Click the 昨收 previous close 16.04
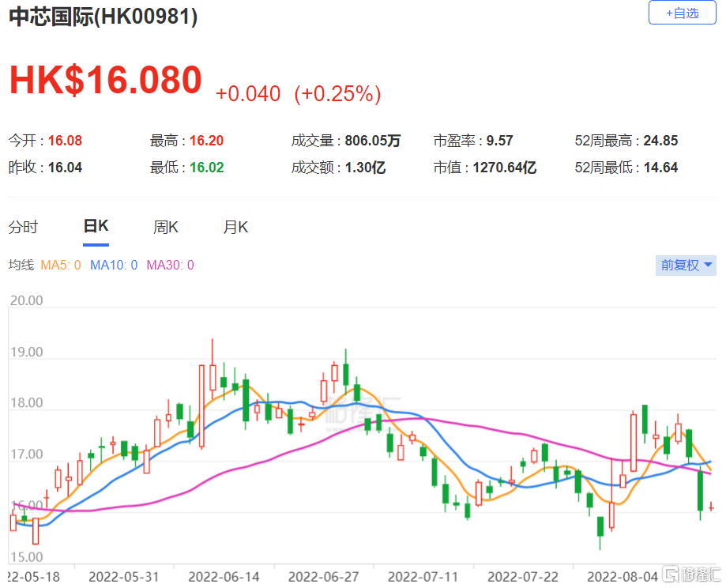The image size is (726, 588). pyautogui.click(x=66, y=168)
